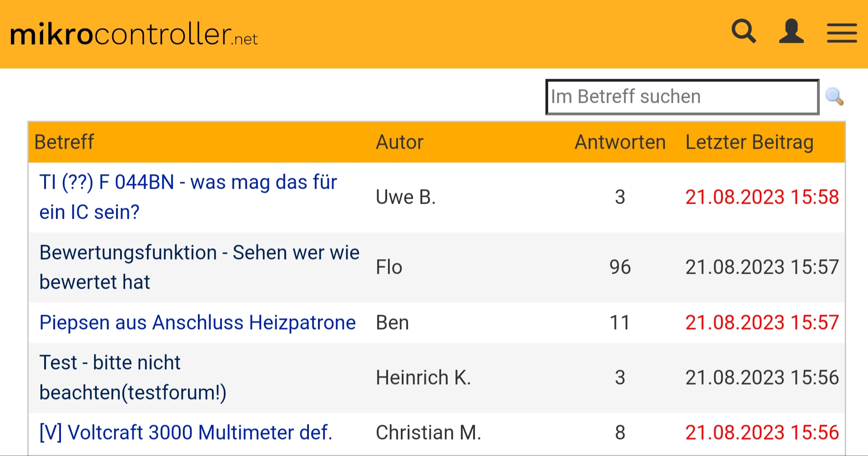Click the Antworten column header
868x456 pixels.
(620, 142)
